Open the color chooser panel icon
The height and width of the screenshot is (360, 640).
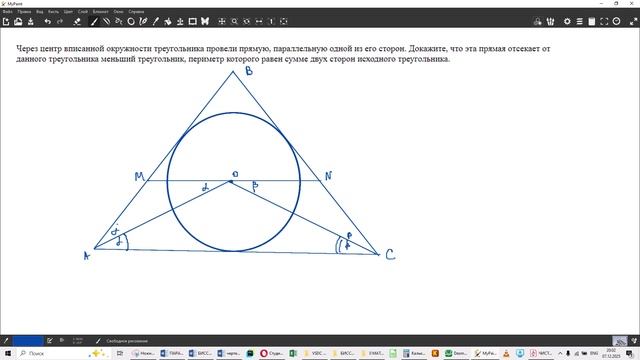point(538,22)
